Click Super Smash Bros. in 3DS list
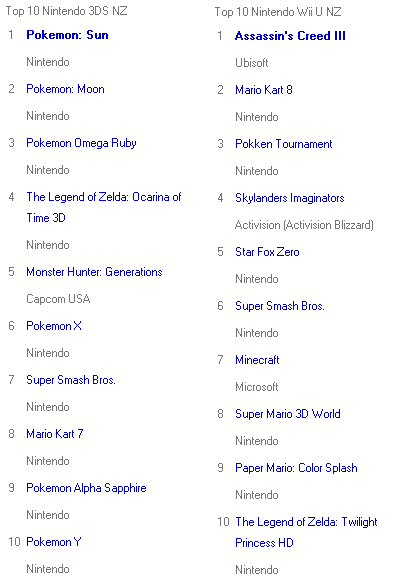 pos(71,380)
